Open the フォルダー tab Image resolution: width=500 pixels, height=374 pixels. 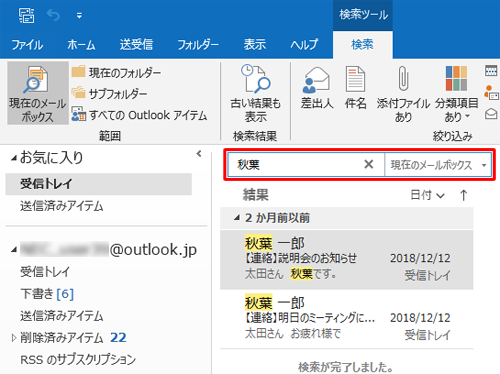198,45
